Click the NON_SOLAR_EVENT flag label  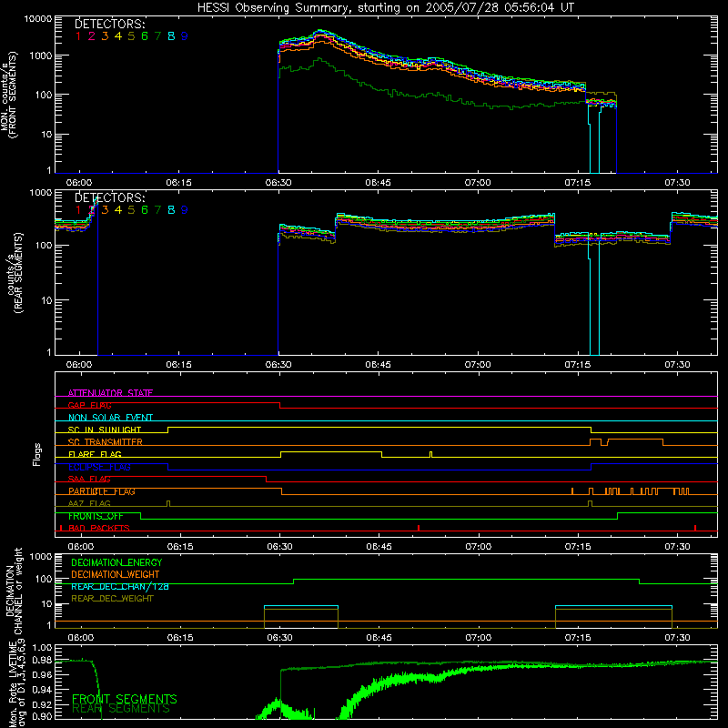[x=110, y=418]
